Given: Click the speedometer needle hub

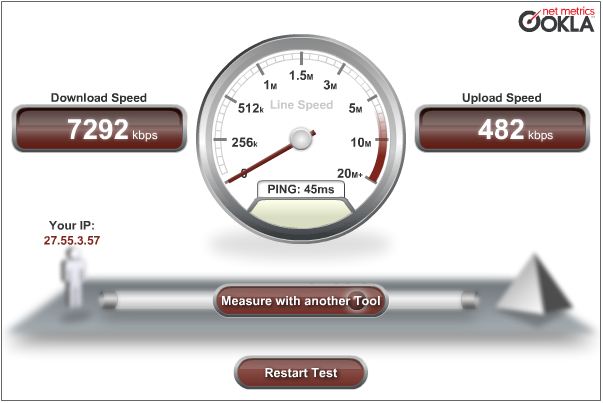Looking at the screenshot, I should (x=301, y=138).
